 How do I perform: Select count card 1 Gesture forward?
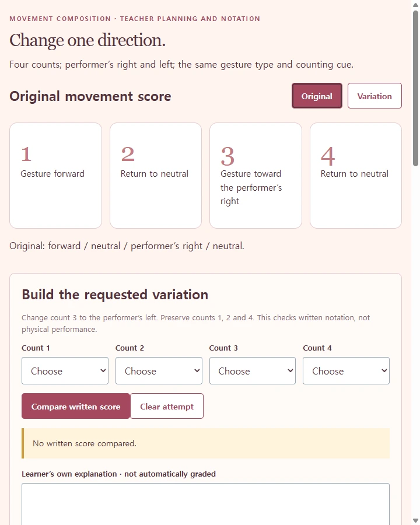[x=55, y=176]
